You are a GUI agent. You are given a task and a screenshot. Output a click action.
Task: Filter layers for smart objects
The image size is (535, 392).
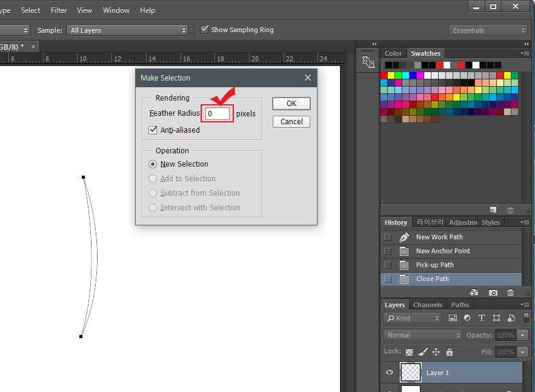click(x=511, y=318)
